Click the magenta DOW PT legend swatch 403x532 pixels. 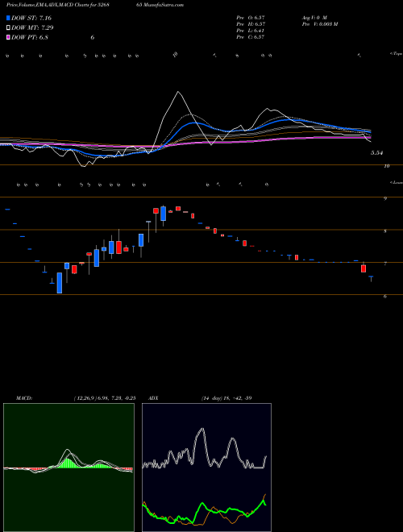coord(8,37)
